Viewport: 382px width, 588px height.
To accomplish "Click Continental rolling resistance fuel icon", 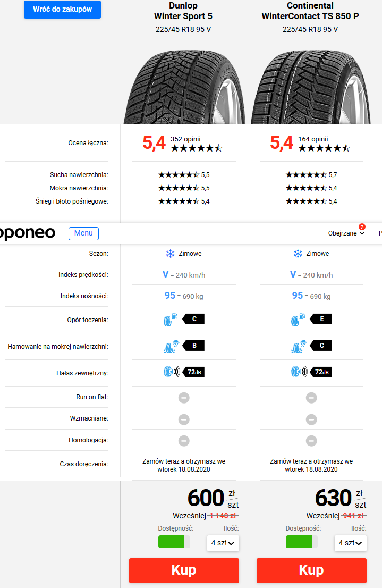I will pyautogui.click(x=298, y=320).
